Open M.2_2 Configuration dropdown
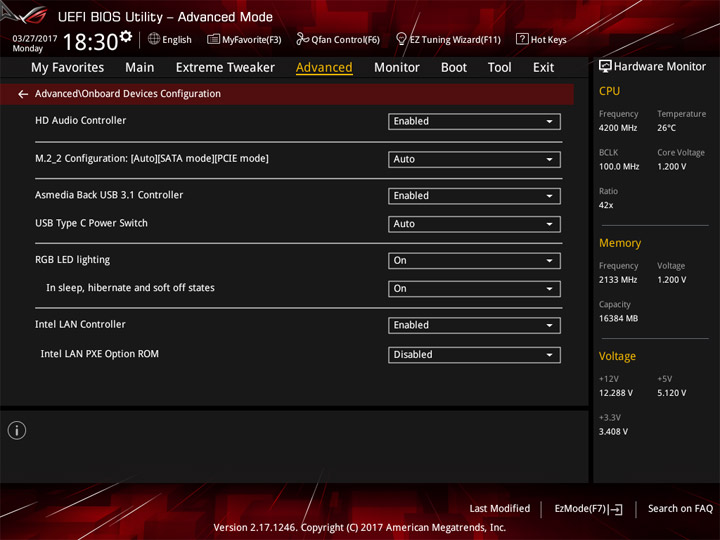 474,159
